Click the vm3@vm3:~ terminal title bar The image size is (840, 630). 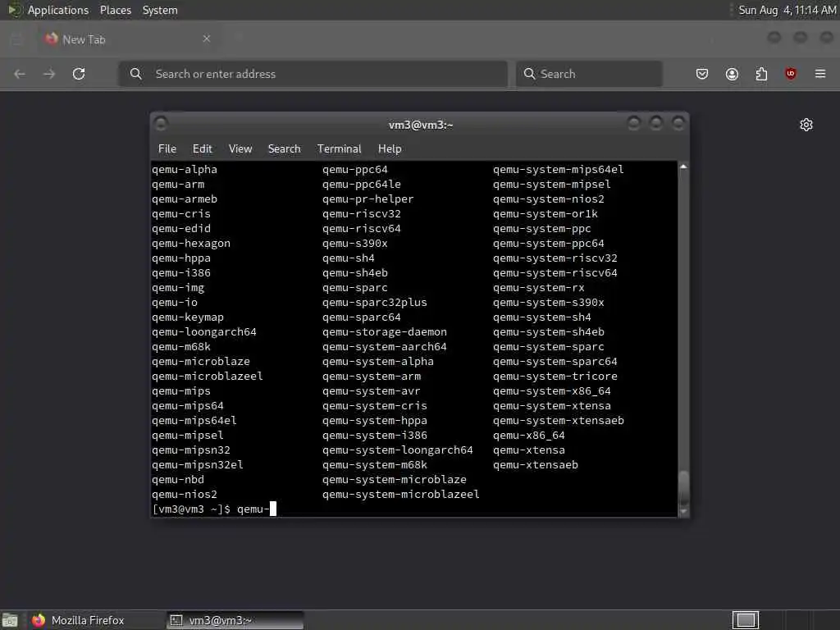click(x=421, y=125)
